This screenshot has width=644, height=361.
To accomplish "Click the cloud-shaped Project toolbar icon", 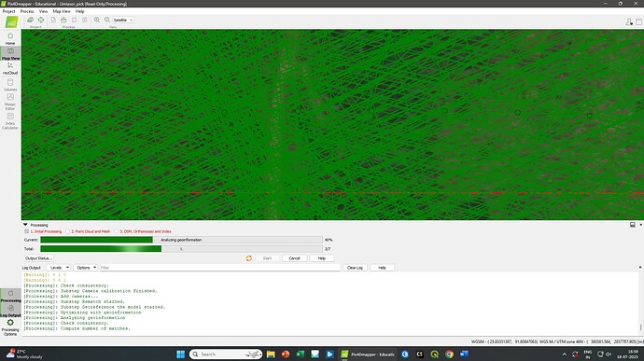I will (x=31, y=20).
